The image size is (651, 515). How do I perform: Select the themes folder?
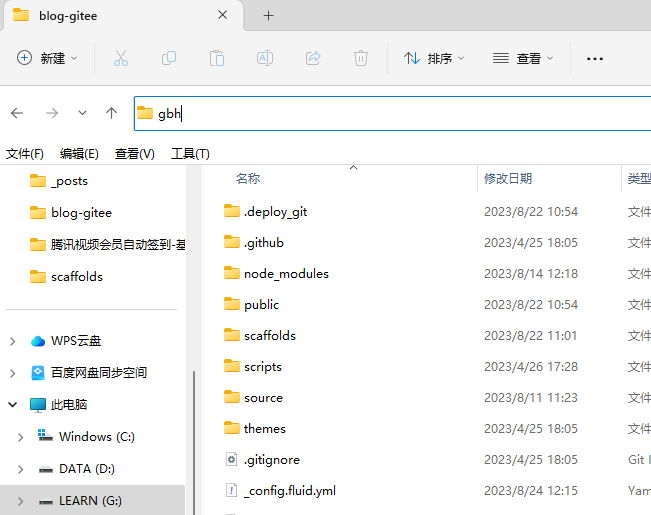point(255,429)
